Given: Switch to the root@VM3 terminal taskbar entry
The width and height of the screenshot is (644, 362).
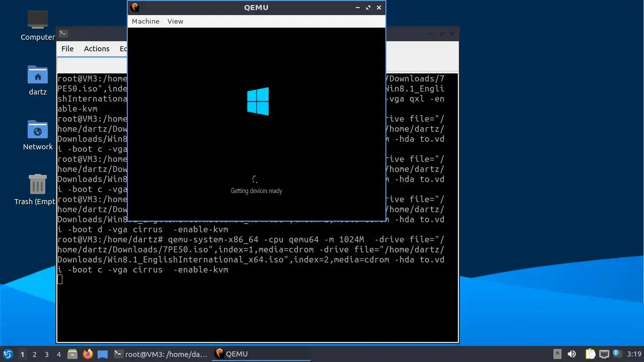Looking at the screenshot, I should click(x=160, y=354).
